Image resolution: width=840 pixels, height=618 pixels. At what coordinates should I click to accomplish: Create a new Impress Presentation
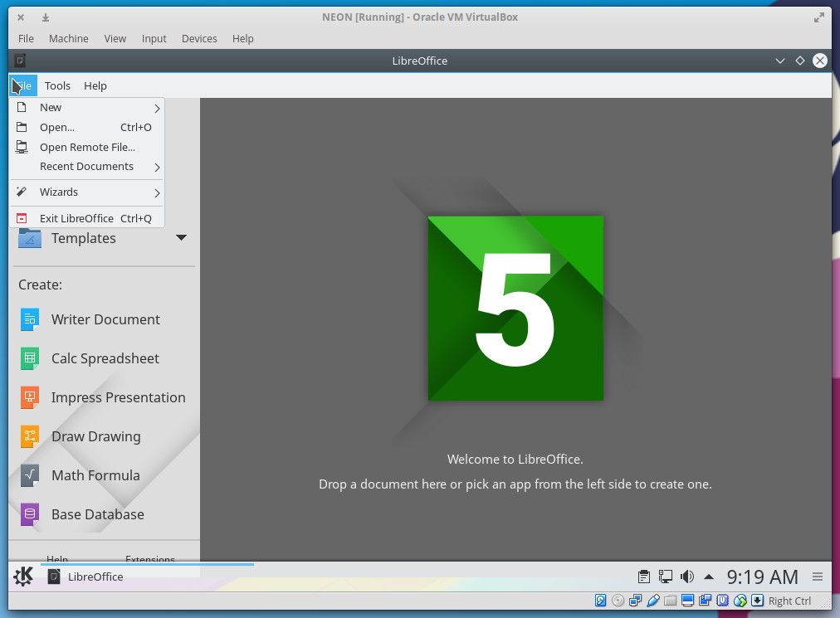(103, 398)
